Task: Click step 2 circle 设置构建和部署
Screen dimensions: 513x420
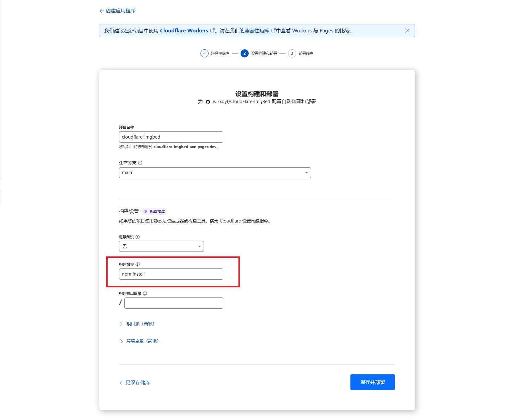Action: tap(244, 53)
